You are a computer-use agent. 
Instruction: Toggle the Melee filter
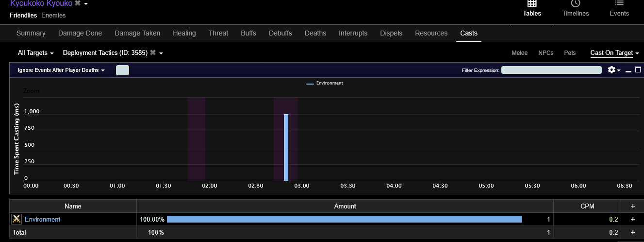(520, 52)
